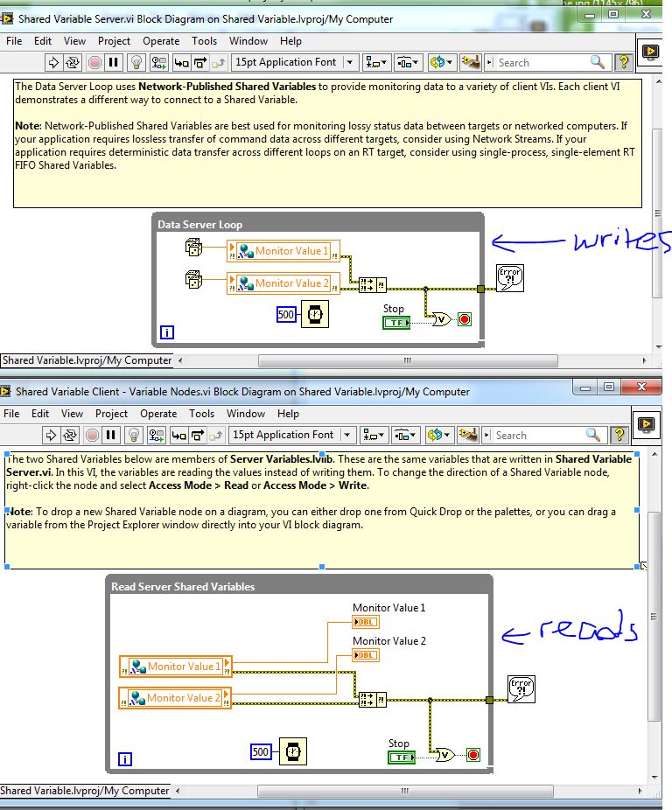Select Simple Error Handler in Client window
Screen dimensions: 672x810
521,688
